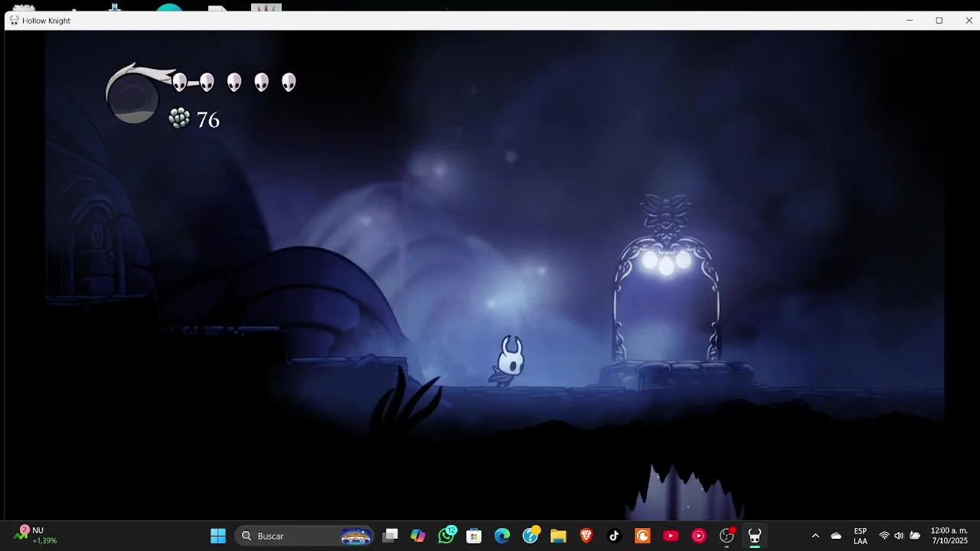Launch Microsoft Edge from the taskbar
The height and width of the screenshot is (551, 980).
point(502,536)
